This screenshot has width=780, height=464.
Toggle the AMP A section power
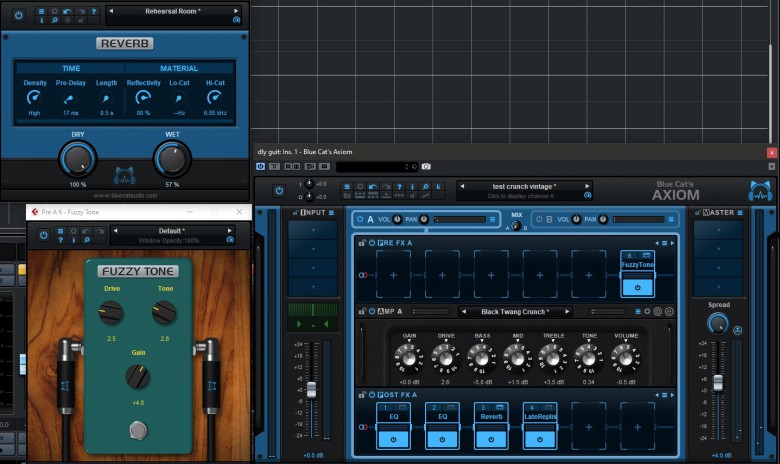pos(372,312)
